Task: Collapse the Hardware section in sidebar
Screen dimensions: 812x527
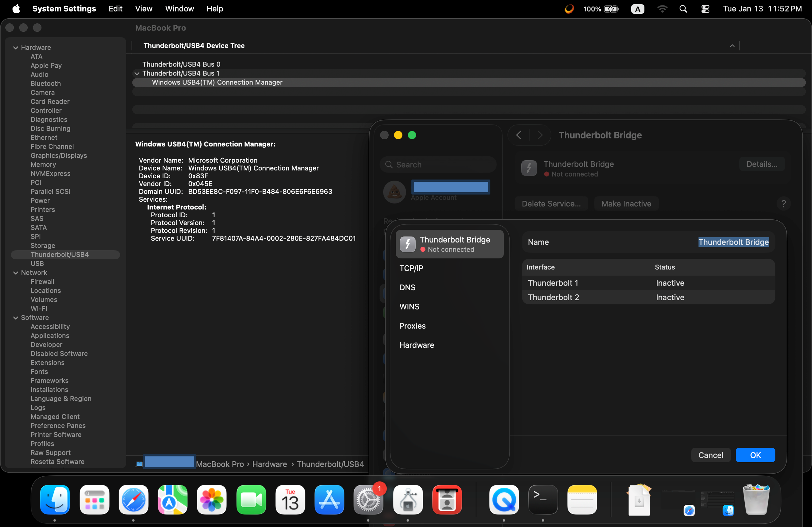Action: pyautogui.click(x=15, y=48)
